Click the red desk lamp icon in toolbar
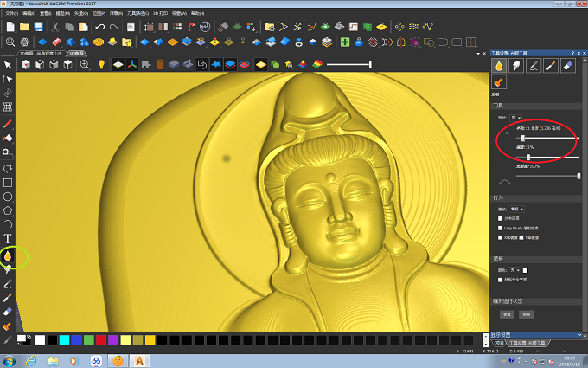588x368 pixels. pos(191,27)
